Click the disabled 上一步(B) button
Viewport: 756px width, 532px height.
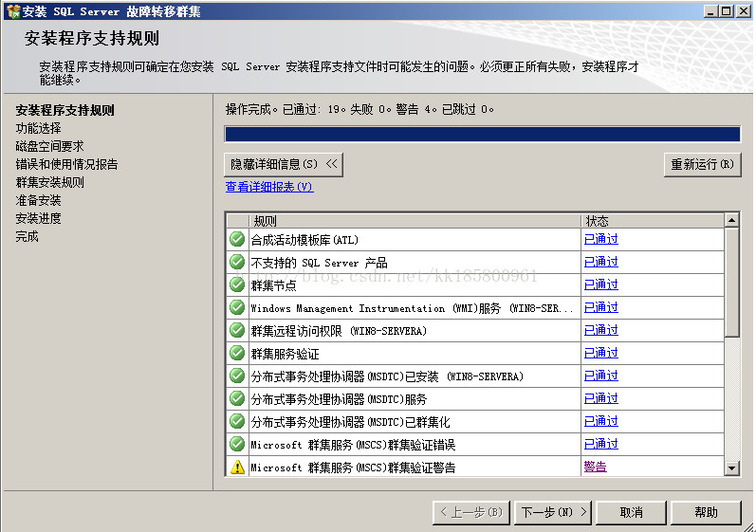472,512
